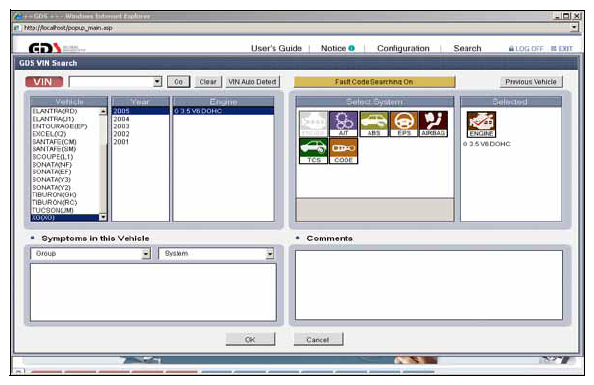
Task: Select the ABS system icon
Action: pyautogui.click(x=374, y=124)
